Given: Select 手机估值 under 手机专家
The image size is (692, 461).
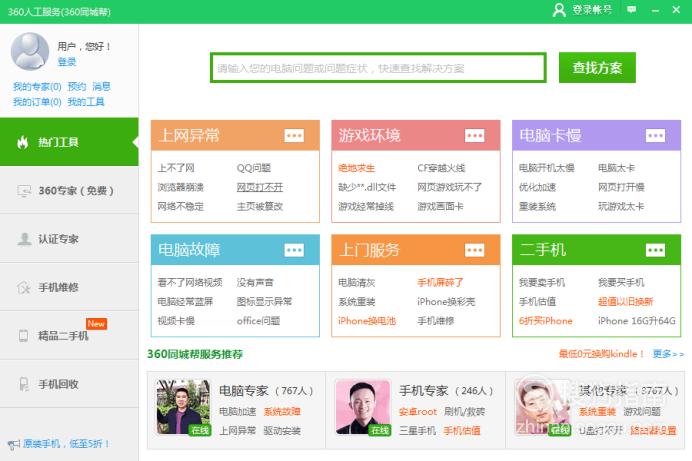Looking at the screenshot, I should pos(462,431).
